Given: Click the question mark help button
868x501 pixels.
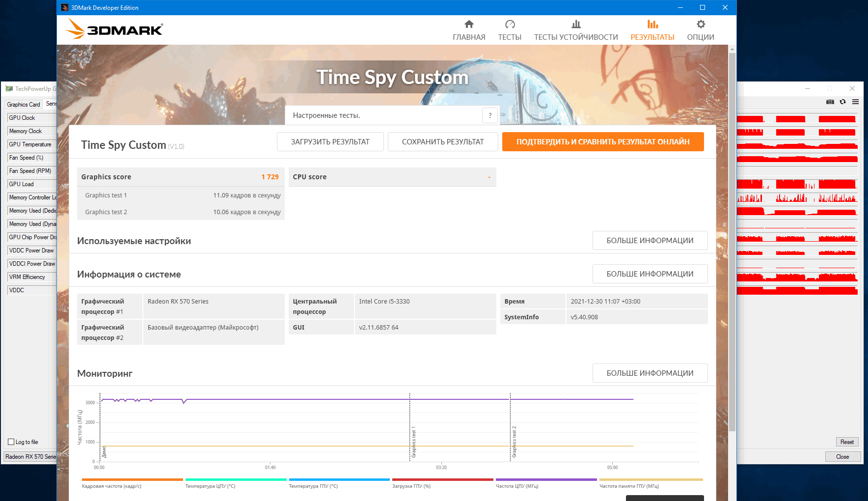Looking at the screenshot, I should [x=490, y=115].
